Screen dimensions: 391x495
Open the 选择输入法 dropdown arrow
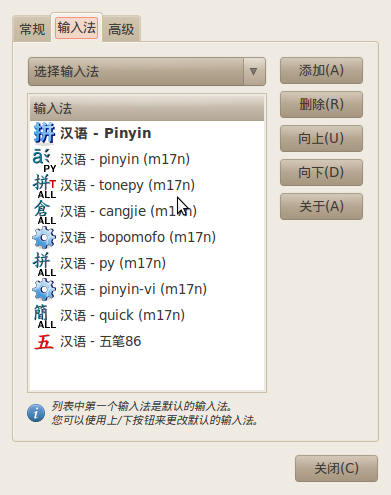[254, 71]
